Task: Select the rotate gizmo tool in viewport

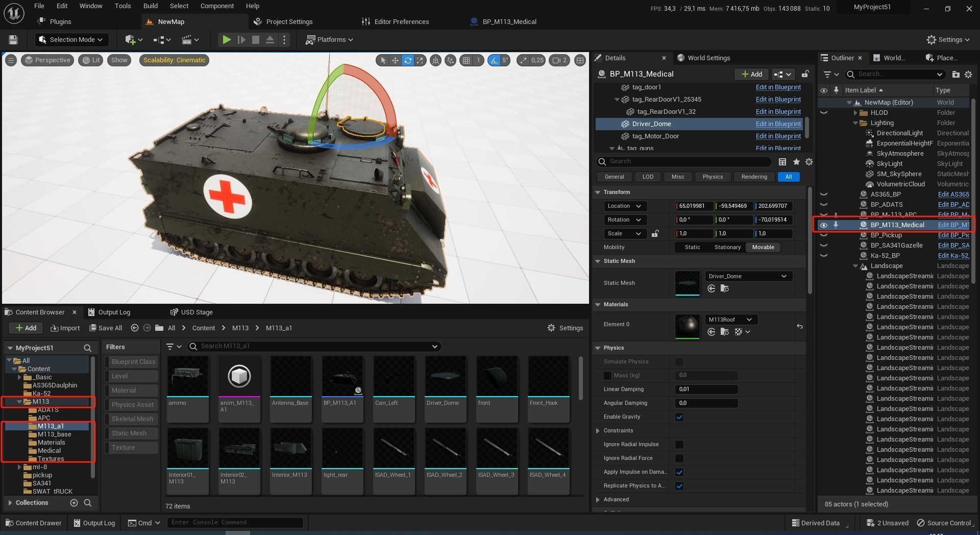Action: 407,60
